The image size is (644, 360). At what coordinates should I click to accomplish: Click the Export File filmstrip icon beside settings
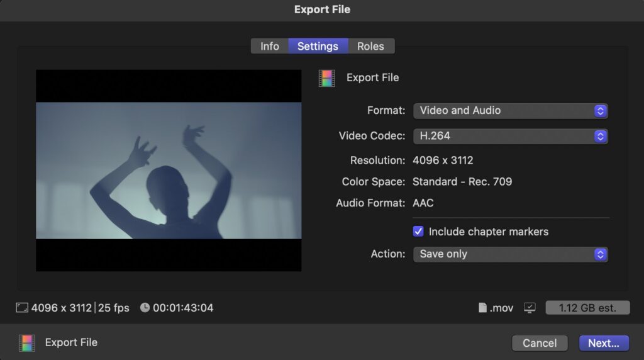pyautogui.click(x=327, y=78)
